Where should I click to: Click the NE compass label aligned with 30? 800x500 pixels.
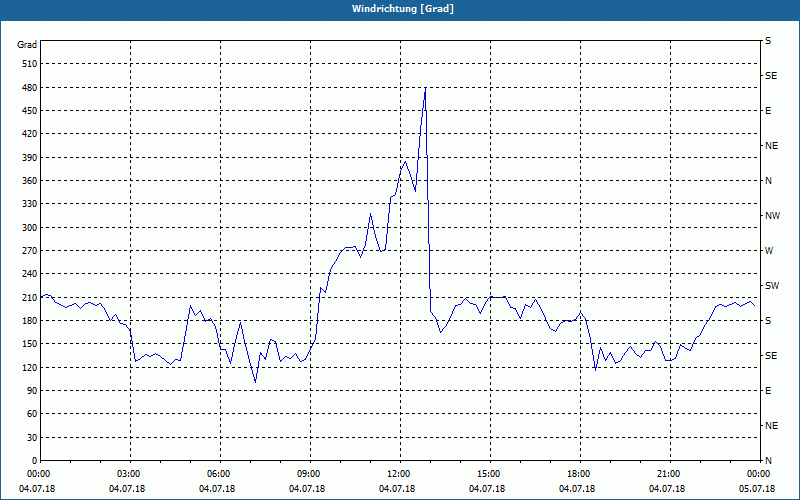coord(771,426)
